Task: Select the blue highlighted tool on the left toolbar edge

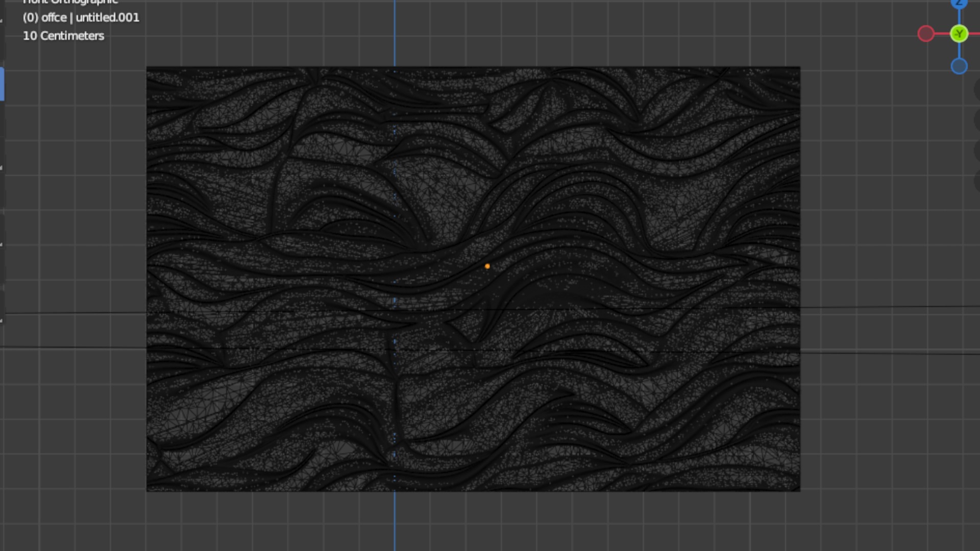Action: (x=2, y=84)
